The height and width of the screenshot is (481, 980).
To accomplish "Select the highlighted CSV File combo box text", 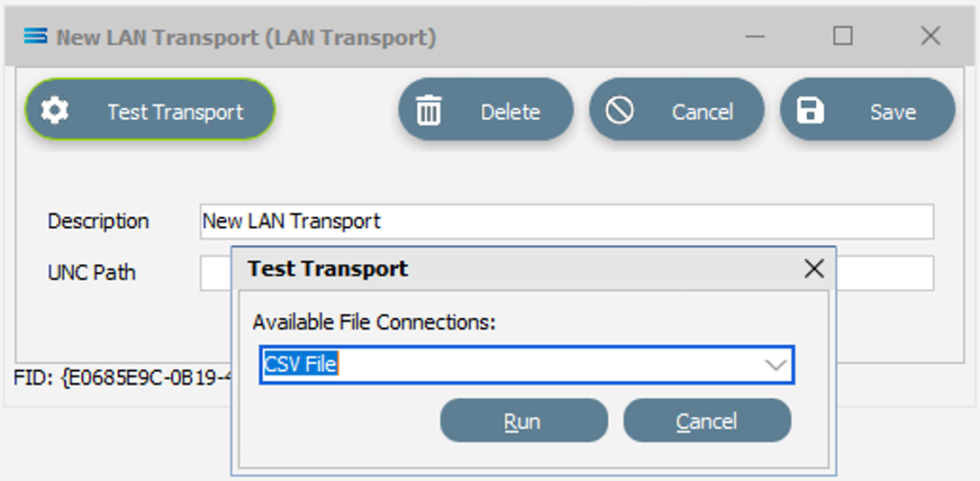I will 301,364.
